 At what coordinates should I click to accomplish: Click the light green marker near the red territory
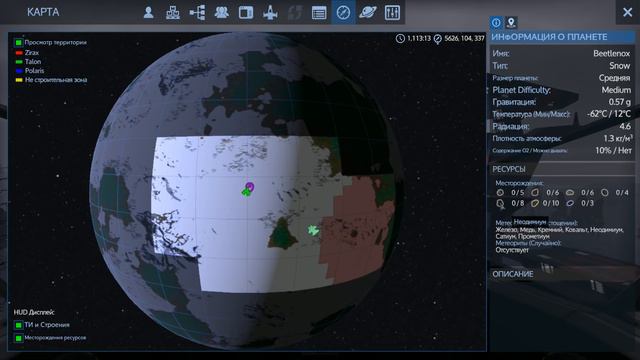tap(313, 230)
